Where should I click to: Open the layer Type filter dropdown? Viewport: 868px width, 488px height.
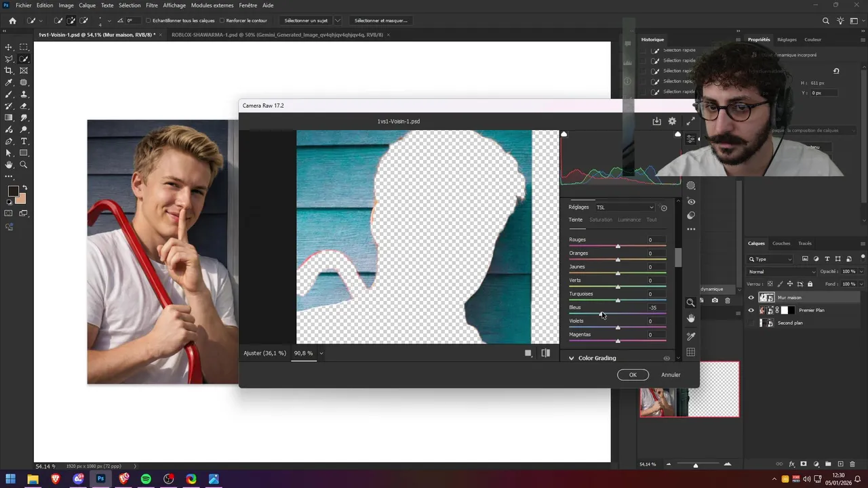770,259
